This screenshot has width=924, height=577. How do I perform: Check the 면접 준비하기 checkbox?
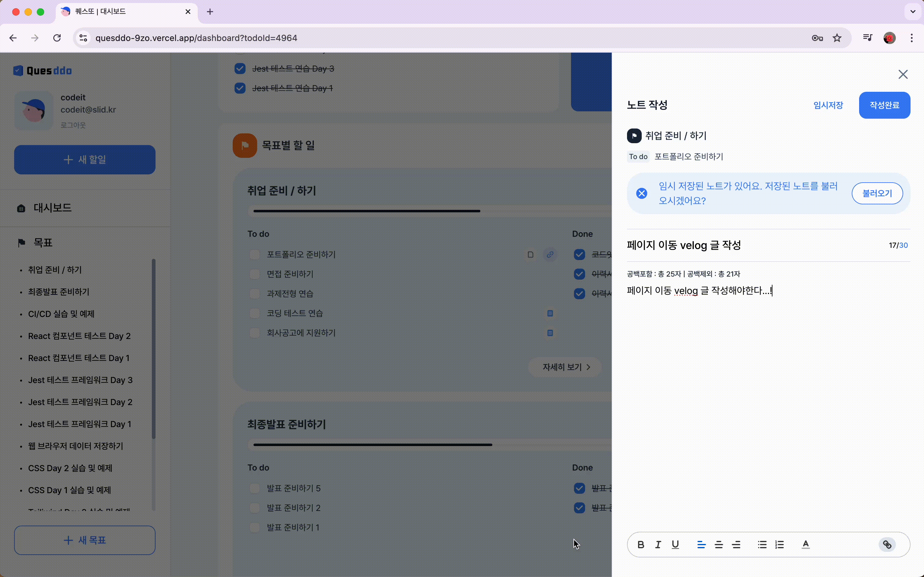click(254, 274)
